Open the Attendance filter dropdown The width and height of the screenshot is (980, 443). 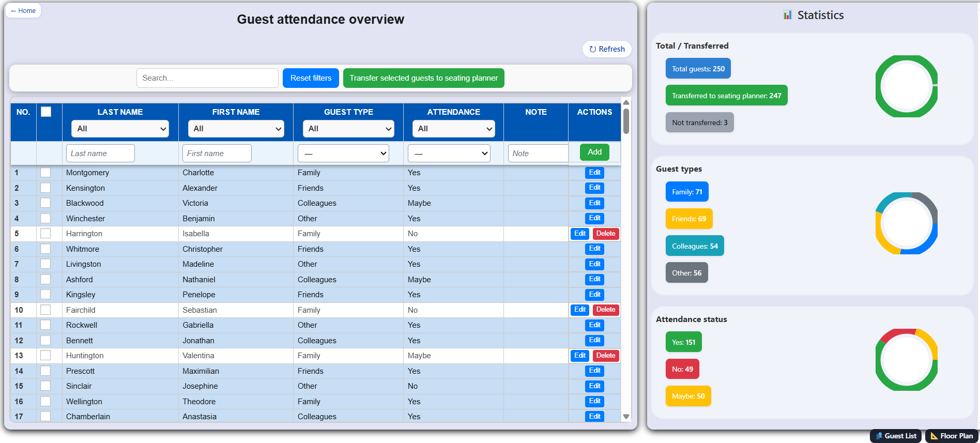(453, 129)
